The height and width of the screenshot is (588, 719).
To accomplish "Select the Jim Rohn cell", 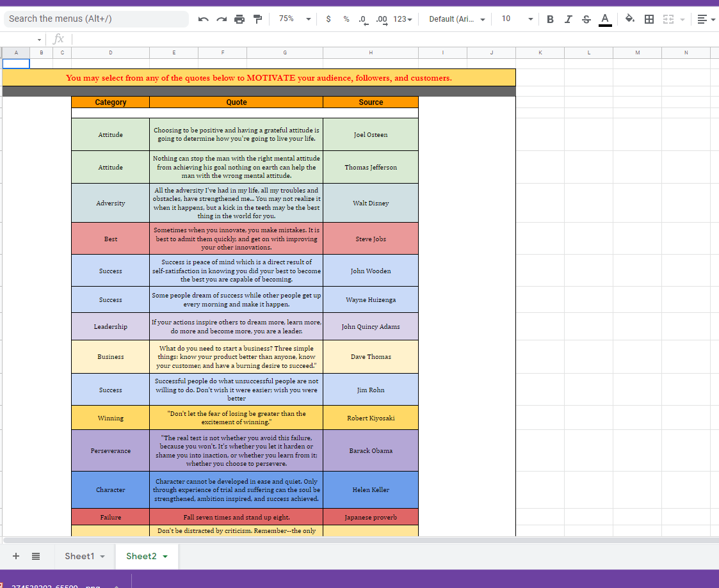I will (371, 390).
